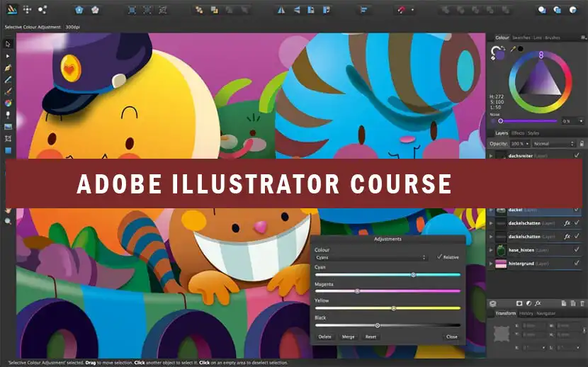
Task: Select the Transparency (glass) tool
Action: coord(8,115)
